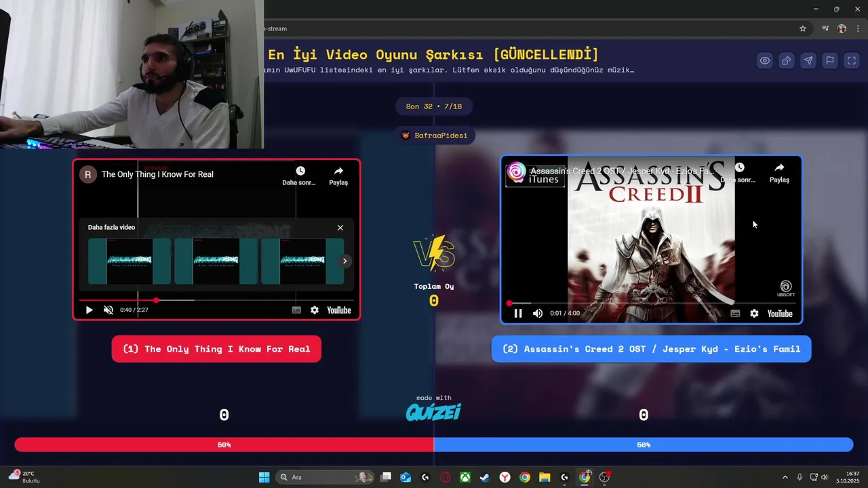This screenshot has height=488, width=868.
Task: Click the taskbar search box Ara
Action: tap(325, 477)
